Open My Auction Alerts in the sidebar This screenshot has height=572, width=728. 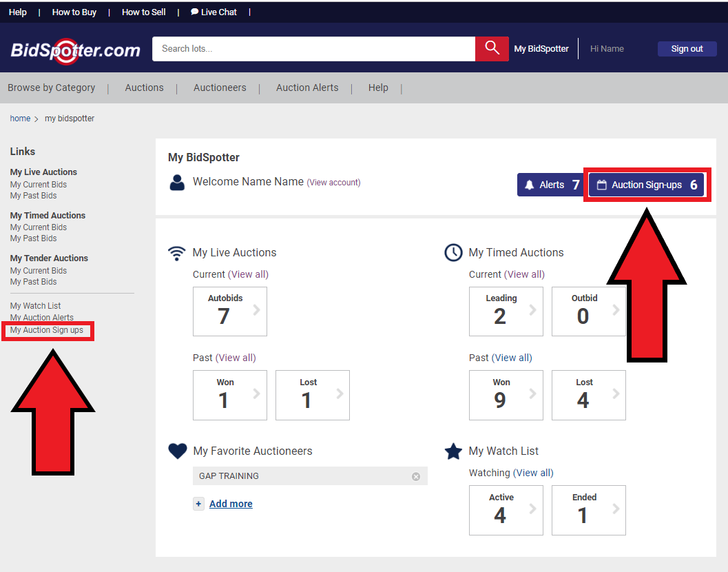click(42, 318)
